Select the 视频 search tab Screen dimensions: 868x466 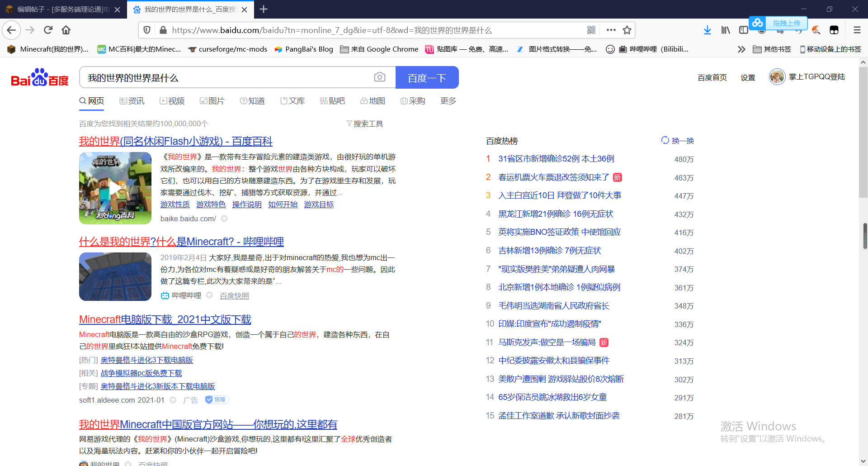(x=172, y=101)
